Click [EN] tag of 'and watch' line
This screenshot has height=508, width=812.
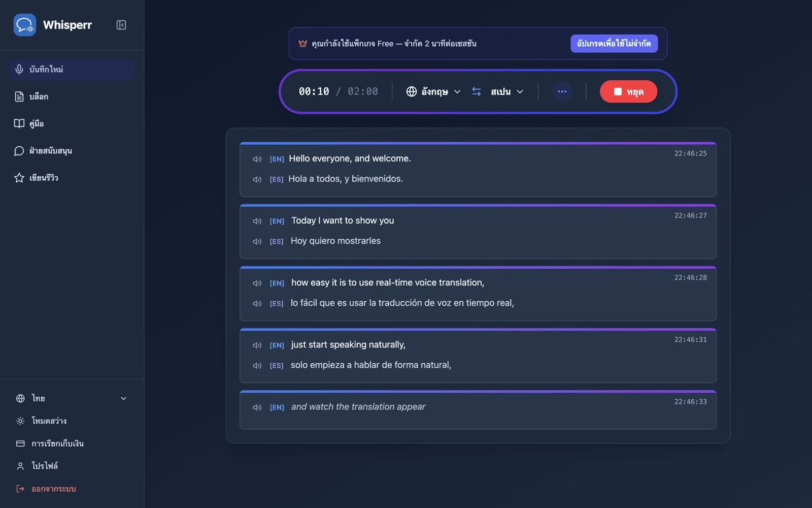277,407
